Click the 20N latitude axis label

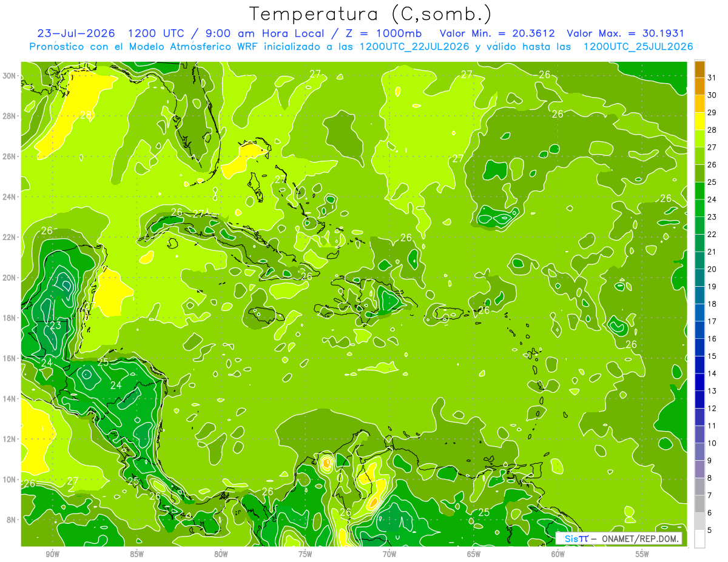point(10,278)
